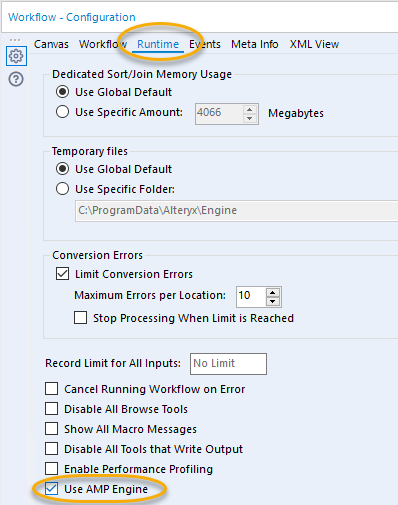
Task: Disable the Use AMP Engine checkbox
Action: tap(52, 489)
